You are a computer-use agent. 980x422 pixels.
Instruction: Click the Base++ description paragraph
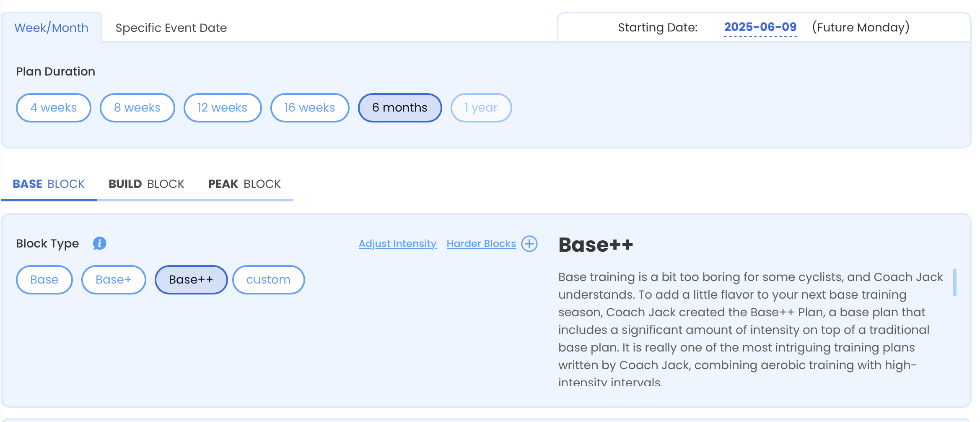[x=751, y=329]
